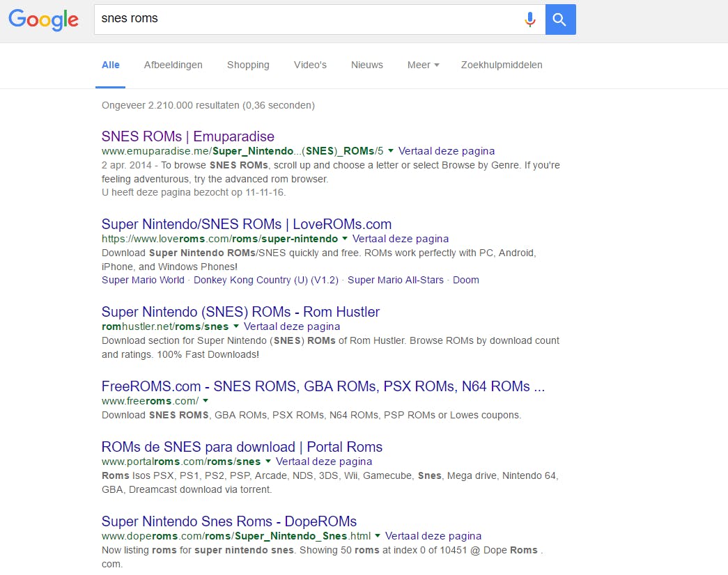Click the '100% Fast Downloads!' snippet text
The width and height of the screenshot is (728, 575).
pos(208,354)
